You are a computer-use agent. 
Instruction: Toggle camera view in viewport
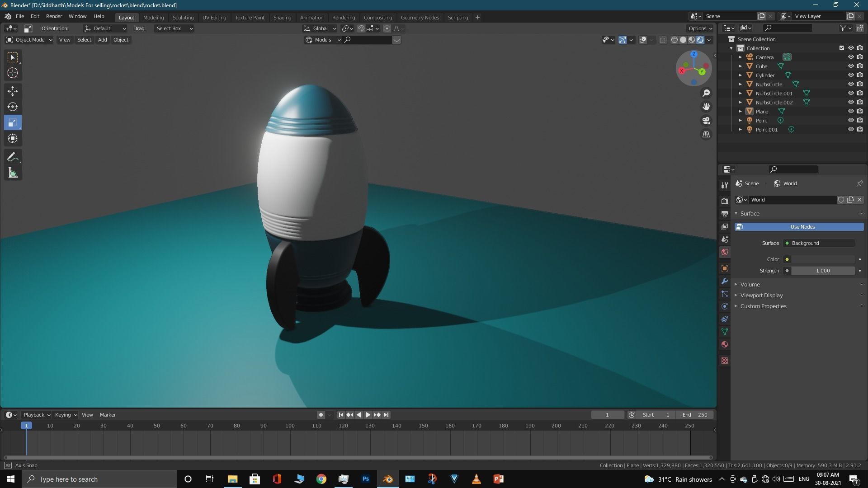tap(706, 121)
